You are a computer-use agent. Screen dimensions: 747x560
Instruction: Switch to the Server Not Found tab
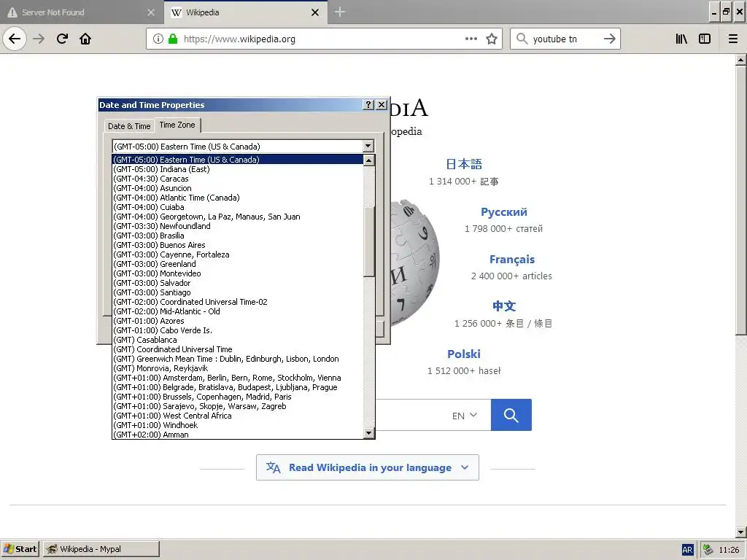coord(82,12)
